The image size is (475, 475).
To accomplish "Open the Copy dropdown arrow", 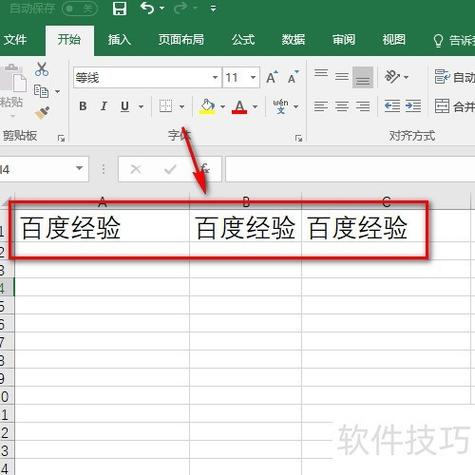I will tap(57, 91).
